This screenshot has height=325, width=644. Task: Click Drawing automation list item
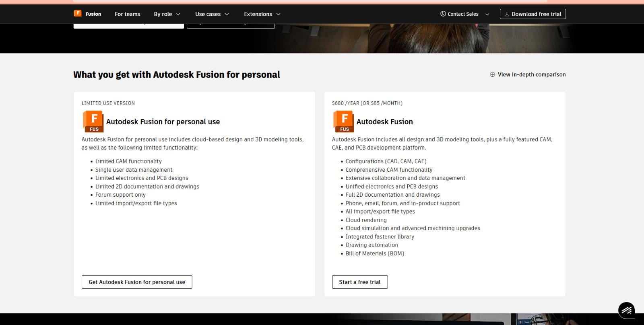pyautogui.click(x=372, y=245)
